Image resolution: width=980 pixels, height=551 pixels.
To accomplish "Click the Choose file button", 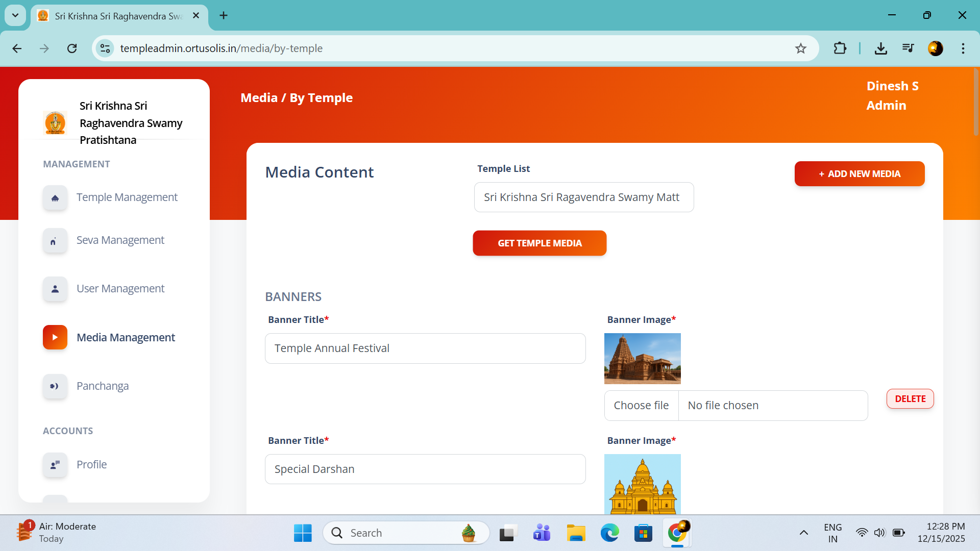I will (x=641, y=406).
